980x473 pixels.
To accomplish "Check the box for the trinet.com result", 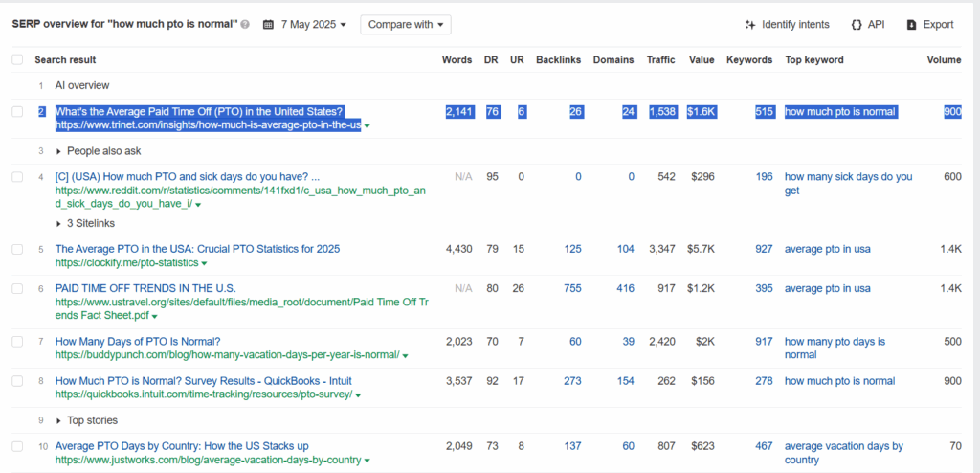I will (17, 112).
